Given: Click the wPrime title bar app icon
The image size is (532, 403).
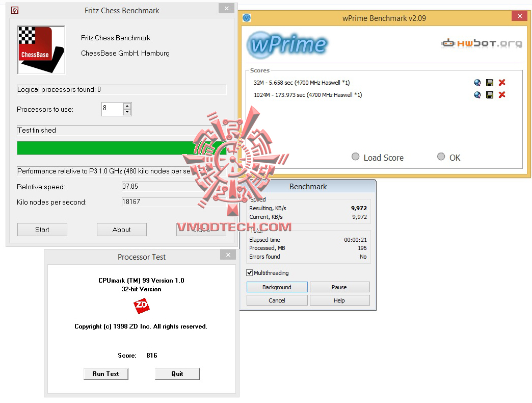Looking at the screenshot, I should (x=247, y=18).
